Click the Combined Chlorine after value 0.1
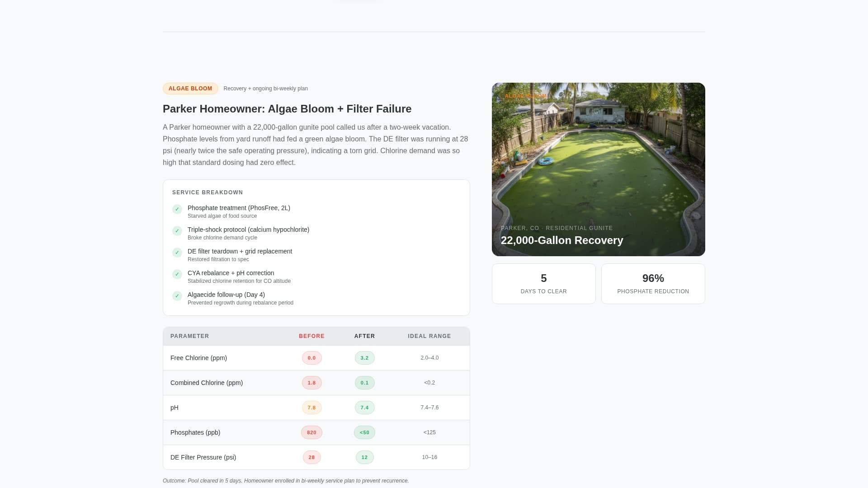 [x=365, y=383]
